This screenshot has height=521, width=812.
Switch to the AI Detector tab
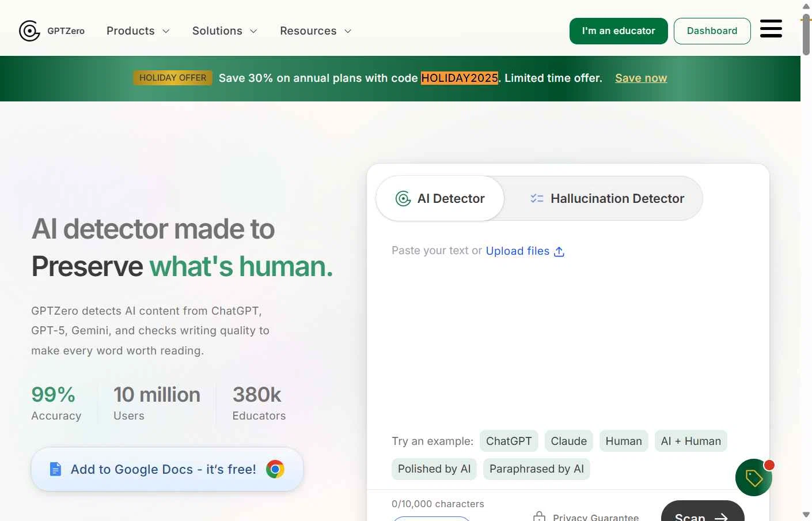pos(441,198)
